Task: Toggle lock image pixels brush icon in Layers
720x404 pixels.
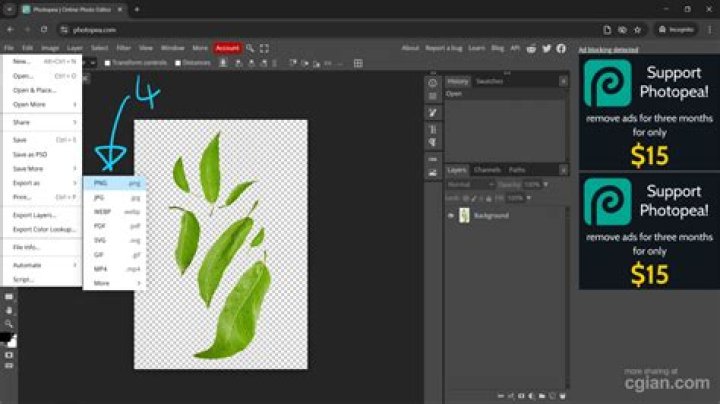Action: (473, 199)
